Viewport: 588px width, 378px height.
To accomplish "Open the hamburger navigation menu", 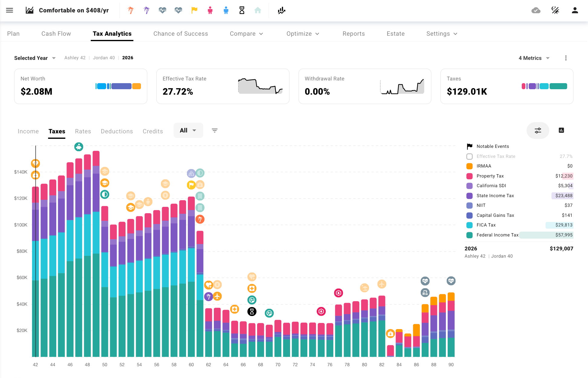I will (x=10, y=10).
